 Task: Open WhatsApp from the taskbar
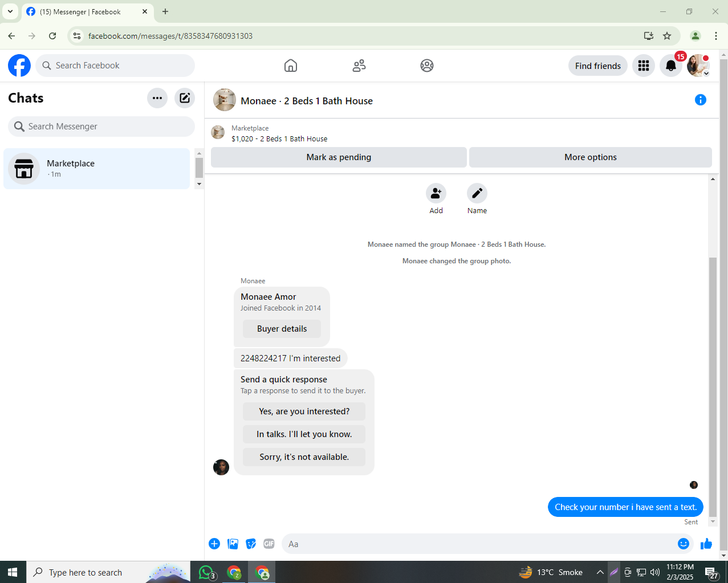tap(206, 572)
